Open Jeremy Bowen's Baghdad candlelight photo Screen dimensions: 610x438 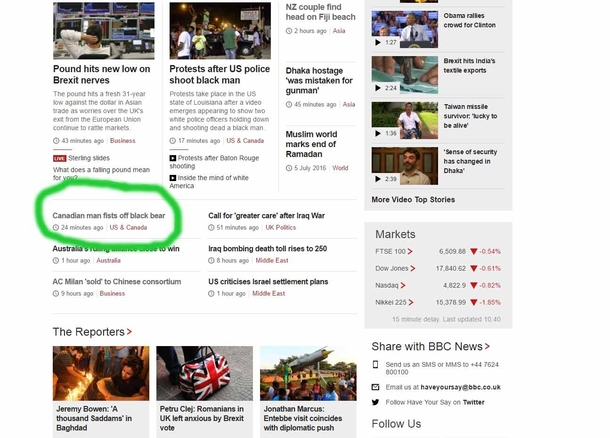coord(101,373)
